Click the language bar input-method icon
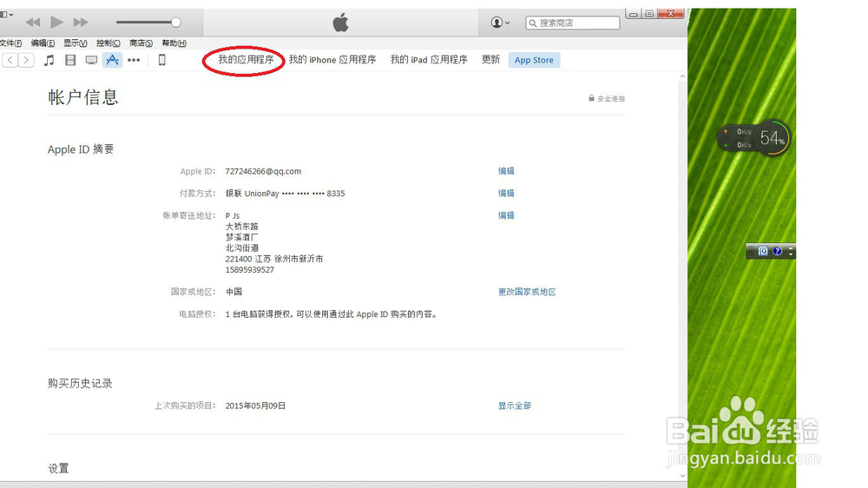The width and height of the screenshot is (868, 488). tap(763, 252)
